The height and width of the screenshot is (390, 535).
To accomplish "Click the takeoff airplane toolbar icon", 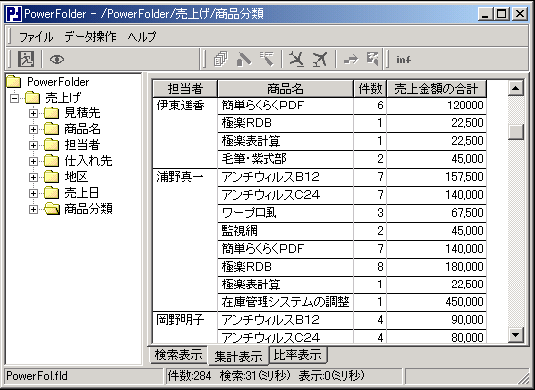I will pyautogui.click(x=320, y=59).
